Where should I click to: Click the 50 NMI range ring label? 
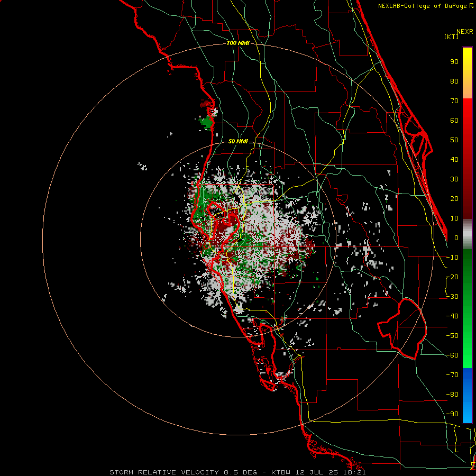tap(237, 141)
